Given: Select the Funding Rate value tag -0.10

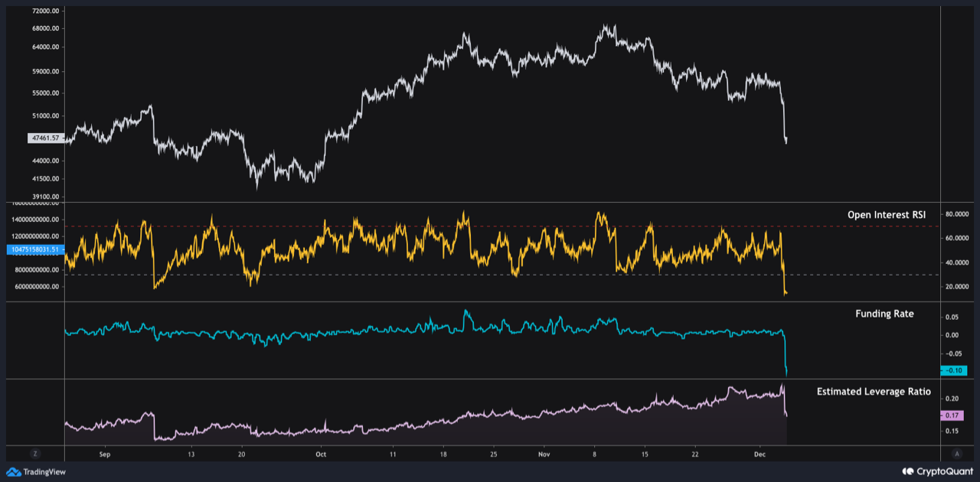Looking at the screenshot, I should pos(953,370).
